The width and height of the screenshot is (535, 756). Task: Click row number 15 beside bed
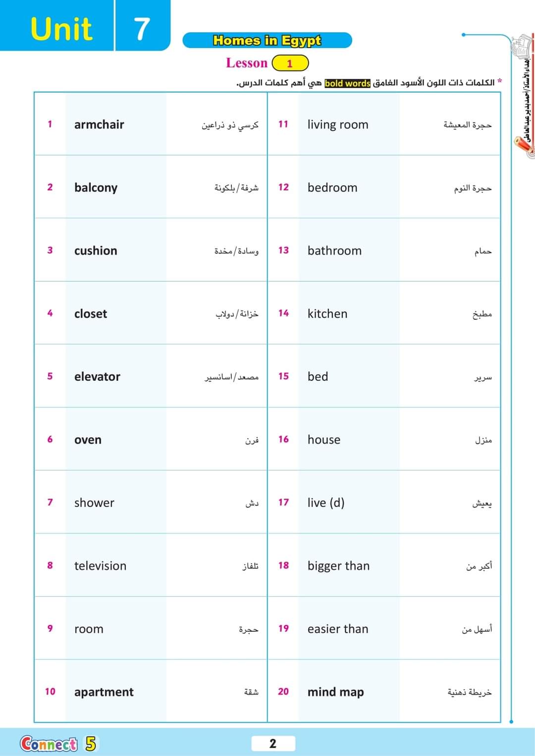click(x=283, y=376)
